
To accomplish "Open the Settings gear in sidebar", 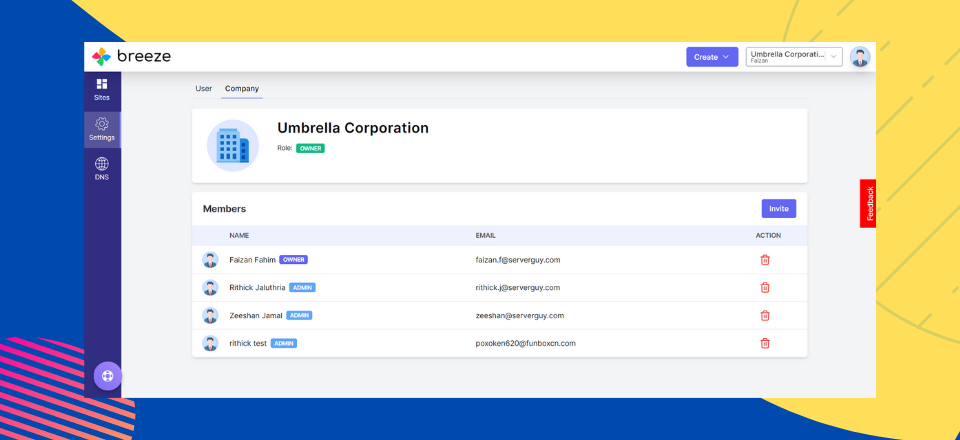I will click(x=102, y=129).
